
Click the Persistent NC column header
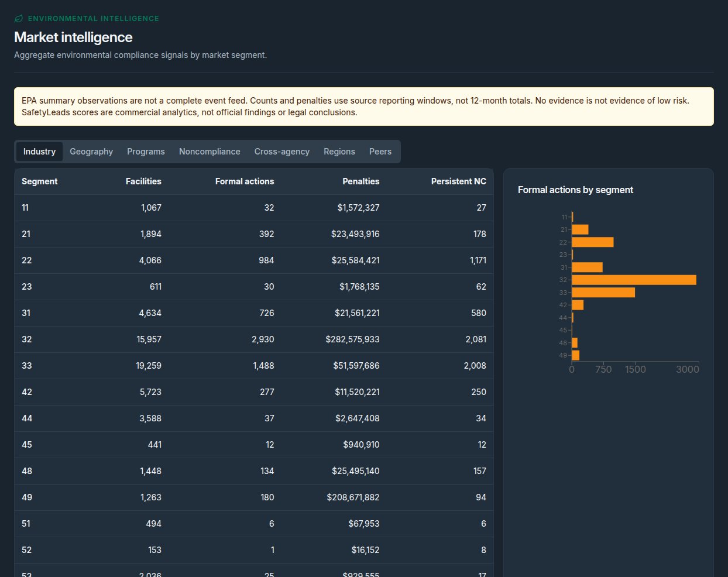tap(459, 181)
